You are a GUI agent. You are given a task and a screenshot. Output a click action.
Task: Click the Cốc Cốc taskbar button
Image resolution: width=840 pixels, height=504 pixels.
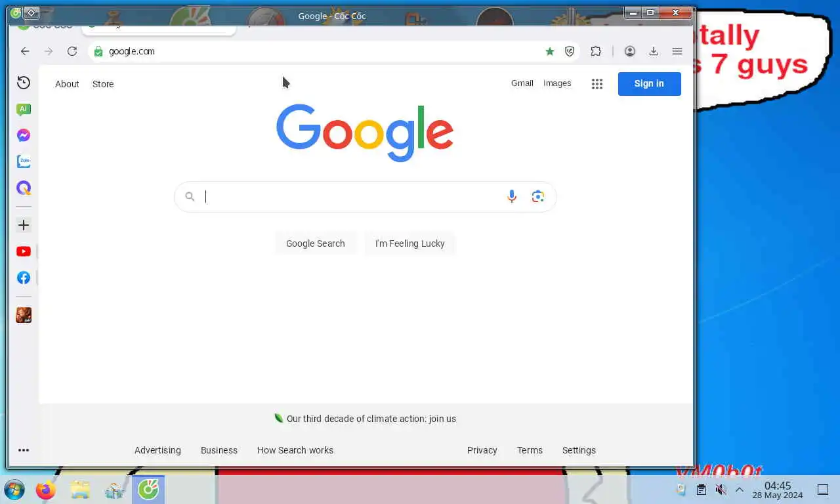[148, 490]
